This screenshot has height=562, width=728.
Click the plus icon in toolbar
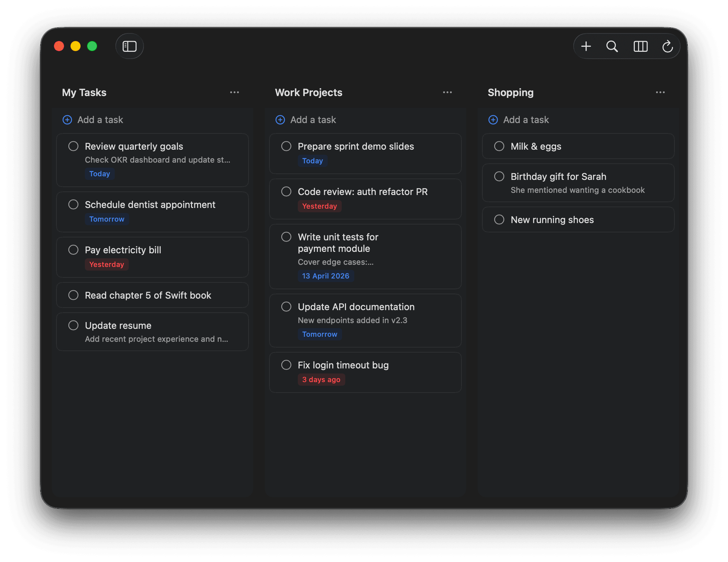click(586, 46)
